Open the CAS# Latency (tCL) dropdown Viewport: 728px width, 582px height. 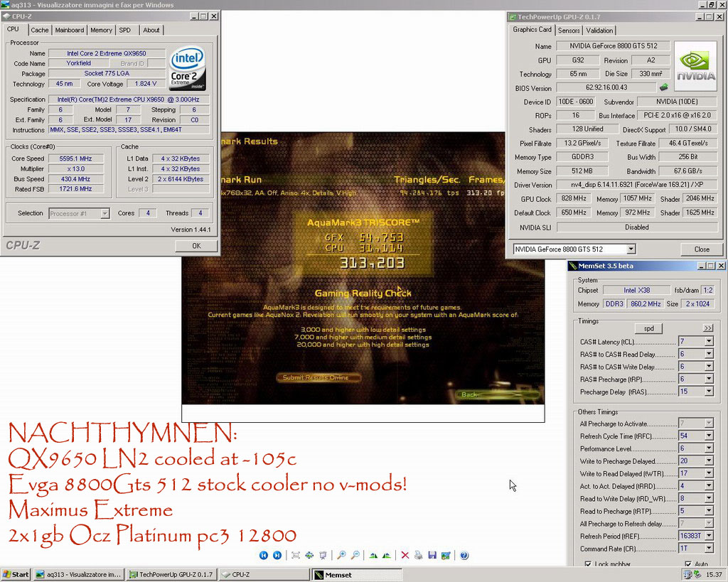709,342
